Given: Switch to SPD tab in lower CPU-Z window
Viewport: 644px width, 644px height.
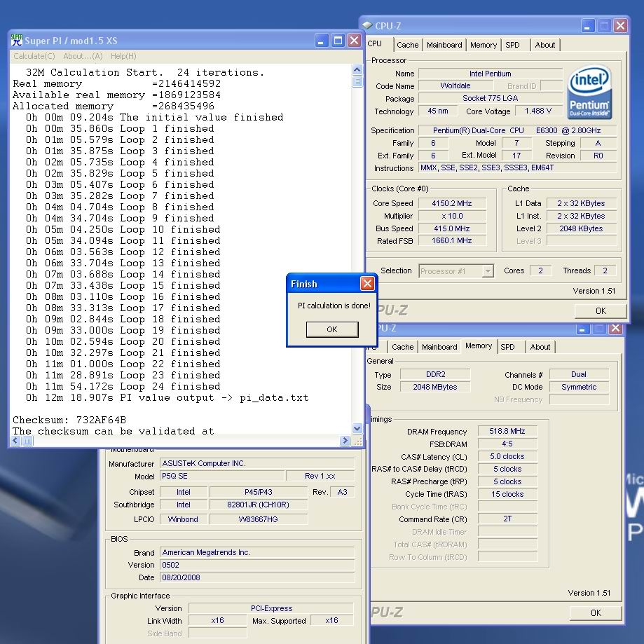Looking at the screenshot, I should (x=507, y=347).
